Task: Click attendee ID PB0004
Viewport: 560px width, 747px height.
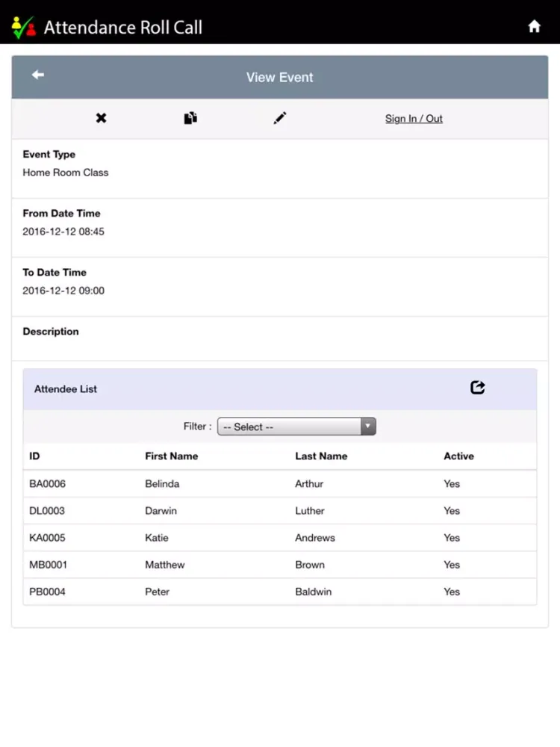Action: [47, 592]
